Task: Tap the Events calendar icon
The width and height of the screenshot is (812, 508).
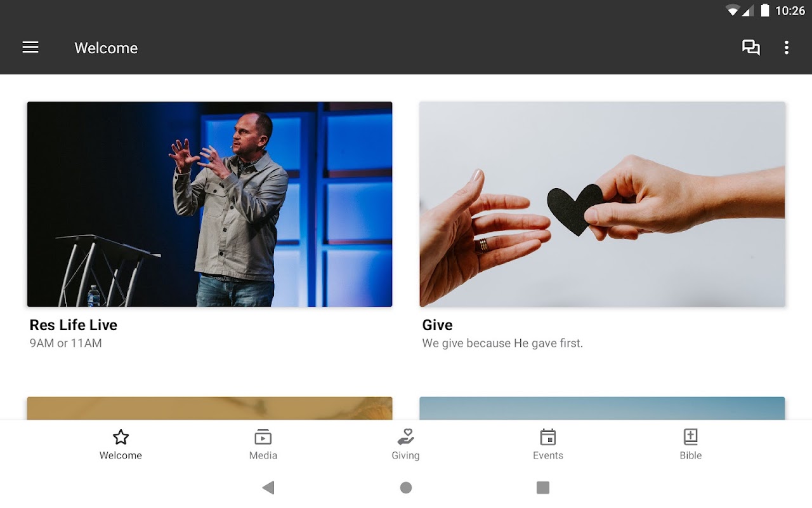Action: click(548, 437)
